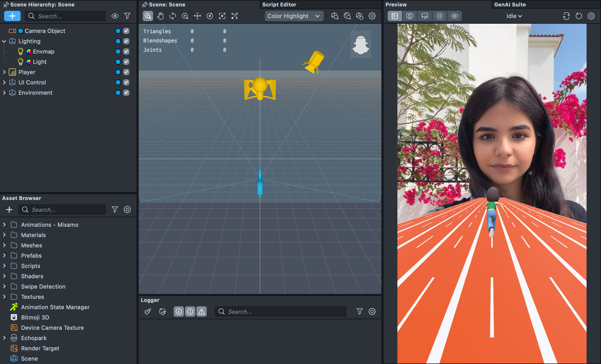
Task: Select the Move transform tool
Action: tap(197, 16)
